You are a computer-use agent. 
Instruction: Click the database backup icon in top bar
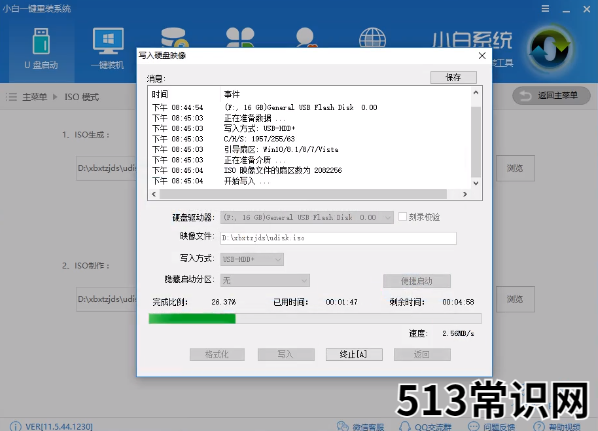174,37
